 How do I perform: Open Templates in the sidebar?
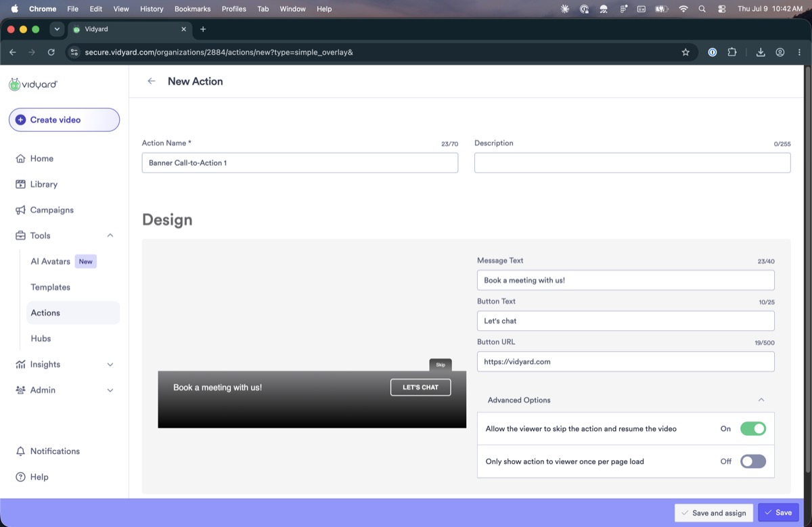pyautogui.click(x=50, y=287)
